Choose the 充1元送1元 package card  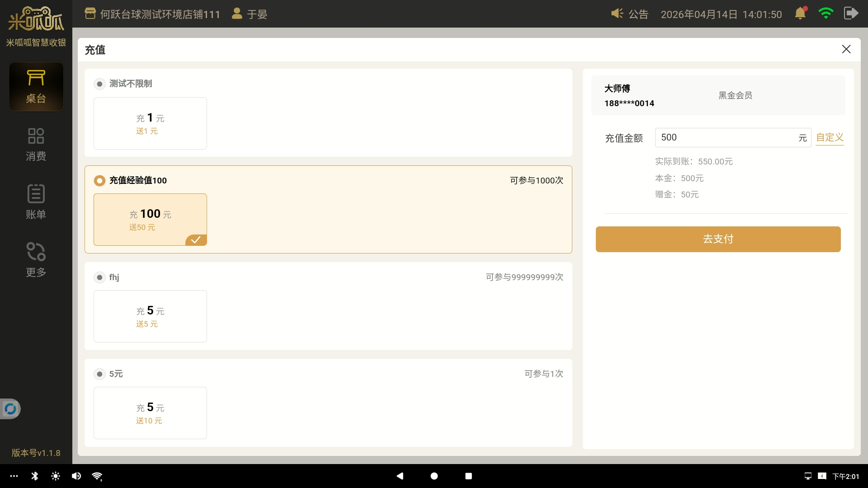click(x=150, y=123)
